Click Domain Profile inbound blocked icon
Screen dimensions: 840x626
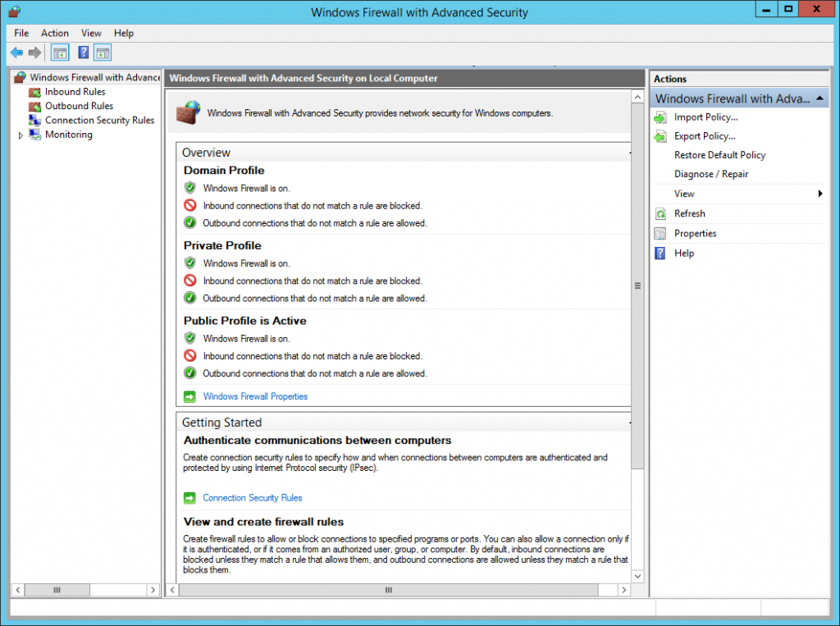coord(190,205)
